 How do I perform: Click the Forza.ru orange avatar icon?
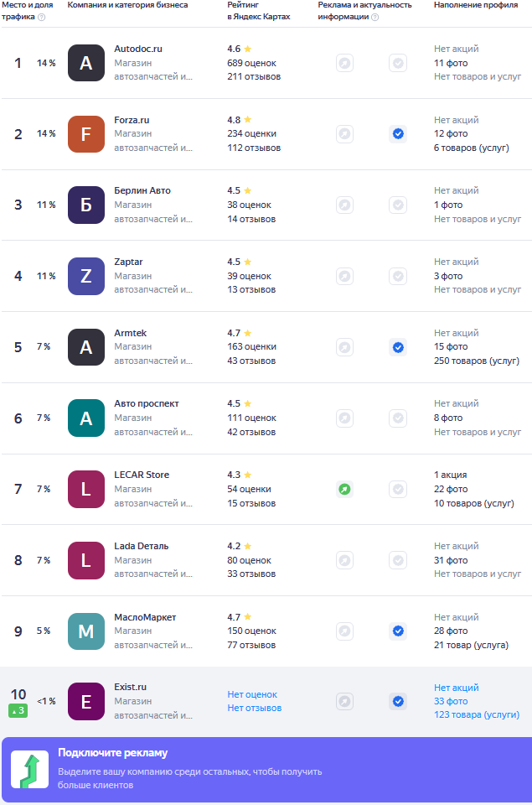click(85, 134)
